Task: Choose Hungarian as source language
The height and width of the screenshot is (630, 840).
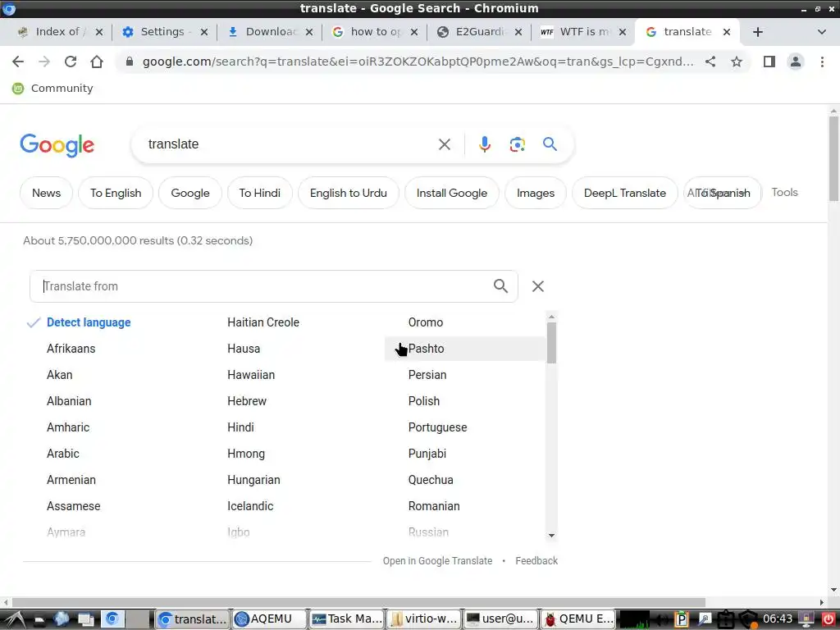Action: pyautogui.click(x=253, y=480)
